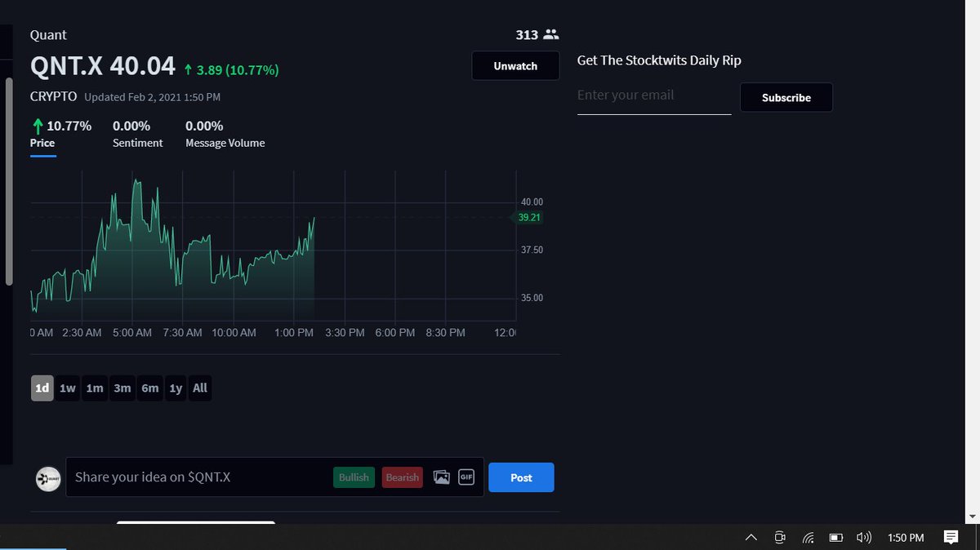Click the 2:30 AM time axis label
Image resolution: width=980 pixels, height=550 pixels.
[82, 333]
